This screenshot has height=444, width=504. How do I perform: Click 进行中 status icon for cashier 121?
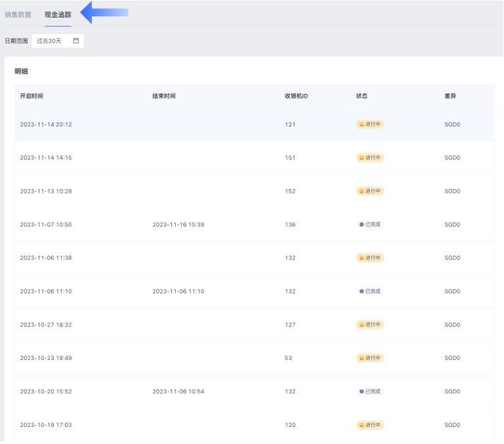[x=361, y=124]
